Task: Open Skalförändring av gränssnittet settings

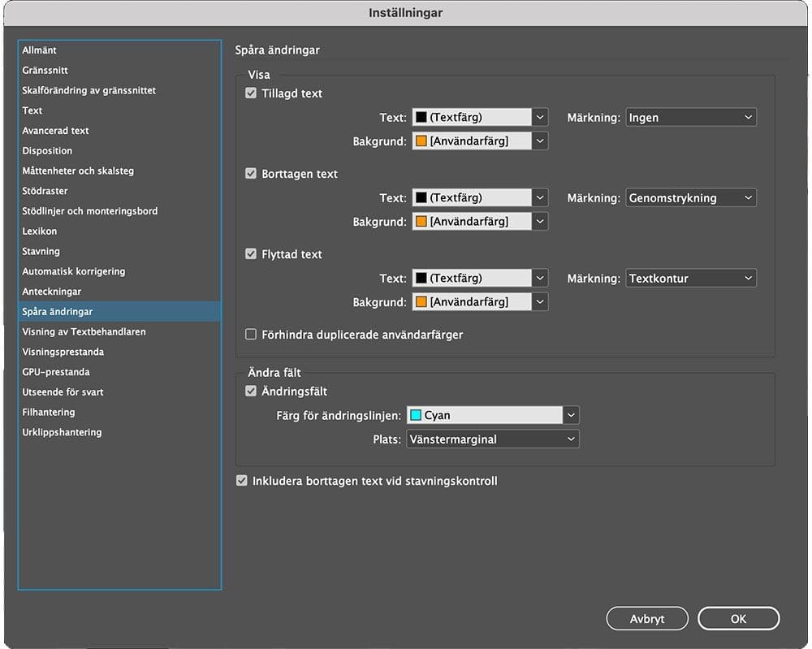Action: 119,91
